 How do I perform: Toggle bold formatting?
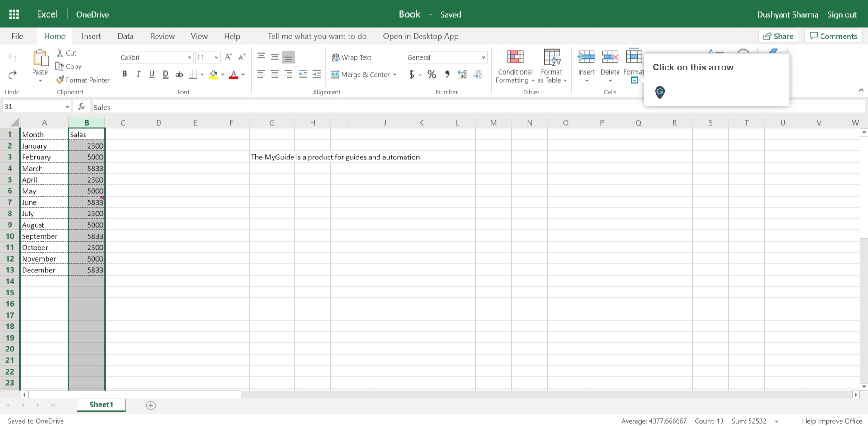(x=125, y=74)
